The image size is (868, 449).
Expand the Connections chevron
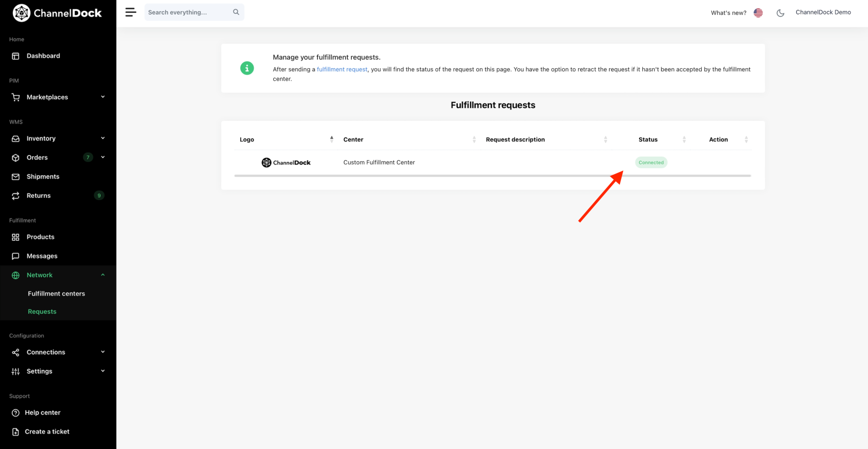(103, 352)
